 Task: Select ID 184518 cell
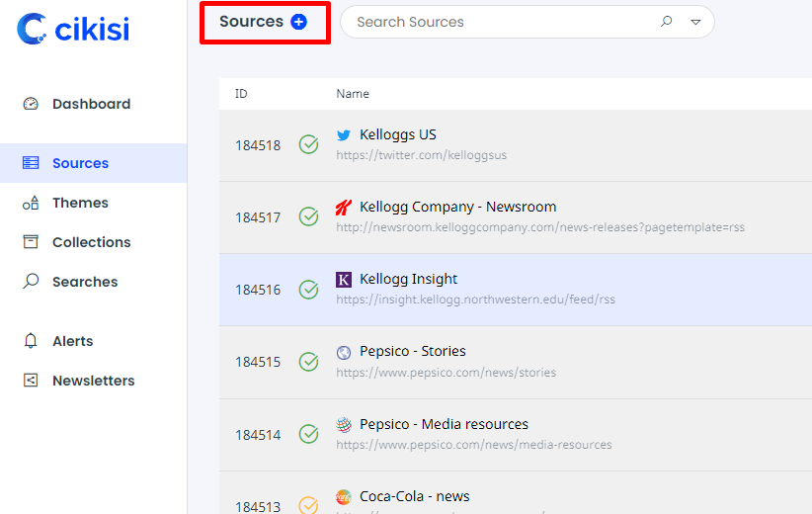click(258, 145)
